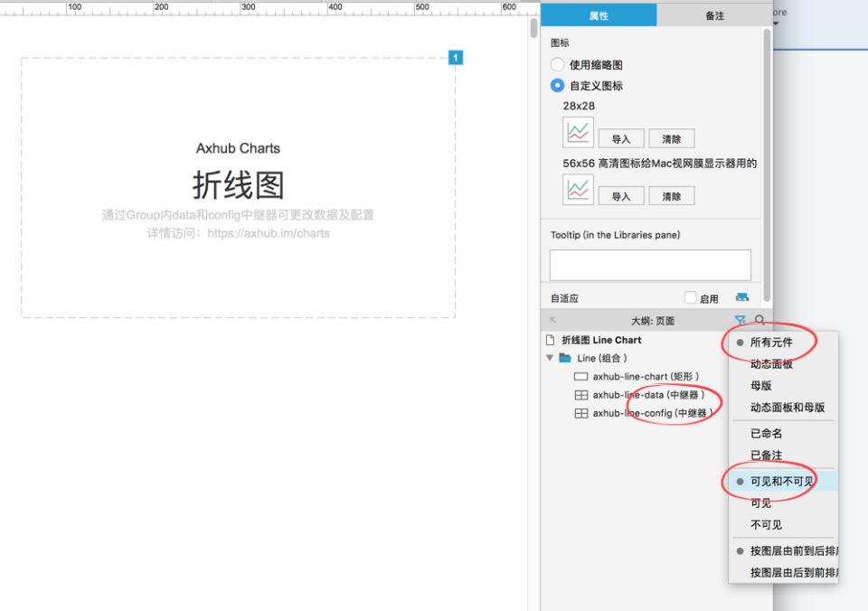
Task: Choose 不可见 in filter menu
Action: coord(783,524)
